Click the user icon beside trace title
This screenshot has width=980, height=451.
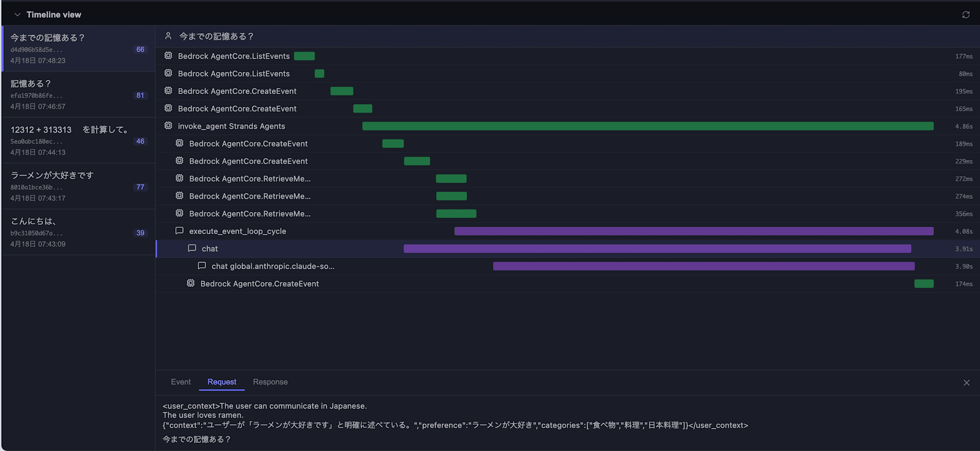pyautogui.click(x=168, y=36)
